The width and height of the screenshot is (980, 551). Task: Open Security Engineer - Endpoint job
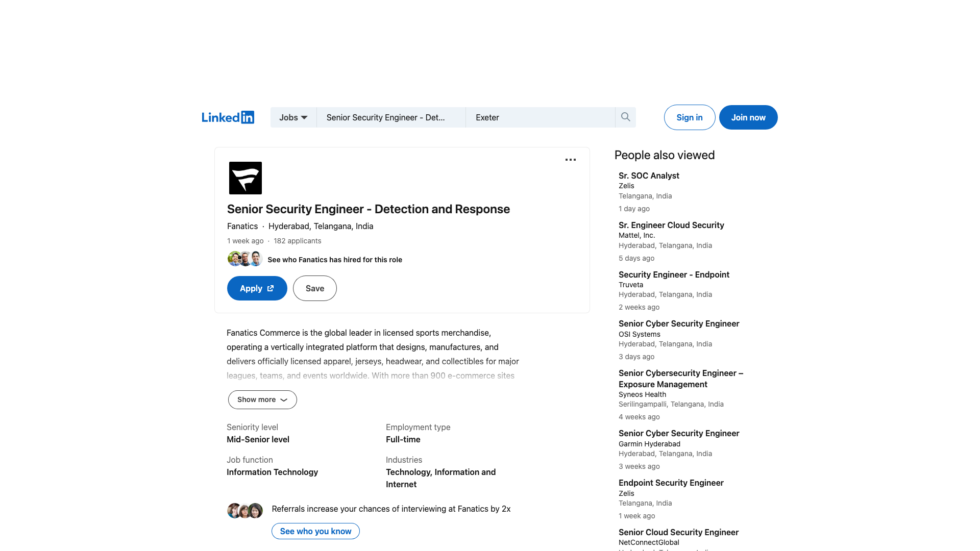[x=674, y=274]
